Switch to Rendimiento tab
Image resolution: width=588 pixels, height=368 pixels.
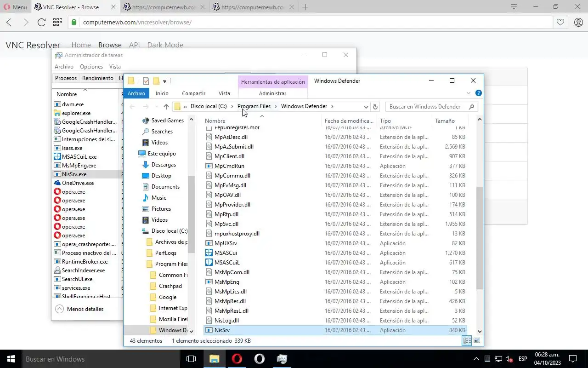97,78
